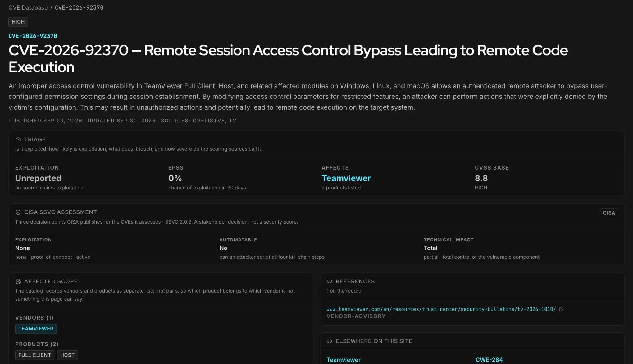633x364 pixels.
Task: Click the CVSS base score 8.8
Action: pos(481,178)
